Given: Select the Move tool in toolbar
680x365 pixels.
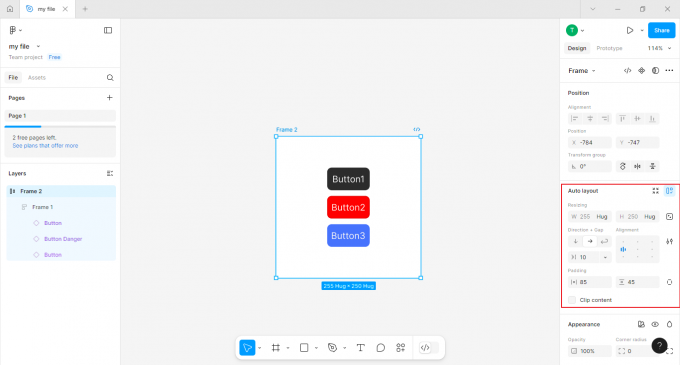Looking at the screenshot, I should (247, 348).
